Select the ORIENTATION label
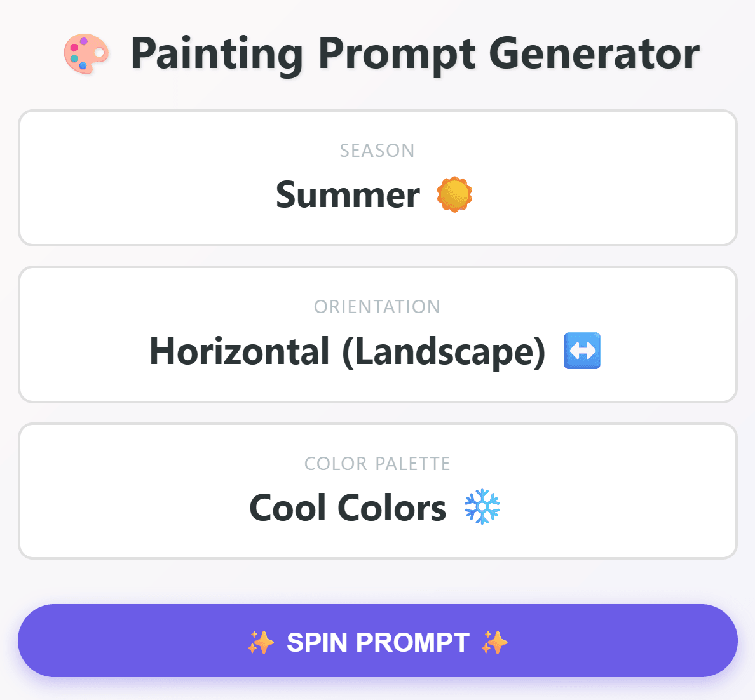This screenshot has height=700, width=755. click(377, 307)
